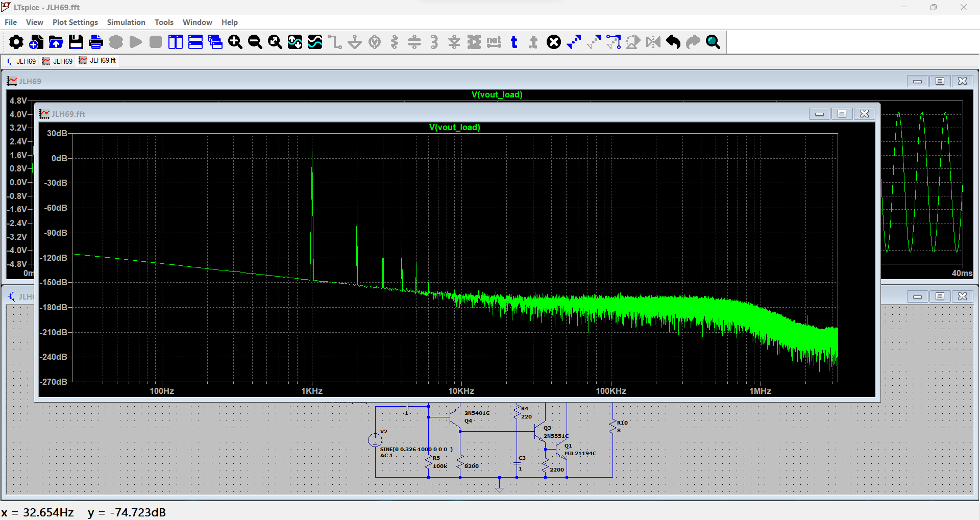Select the Drag tool
980x520 pixels.
(x=633, y=42)
